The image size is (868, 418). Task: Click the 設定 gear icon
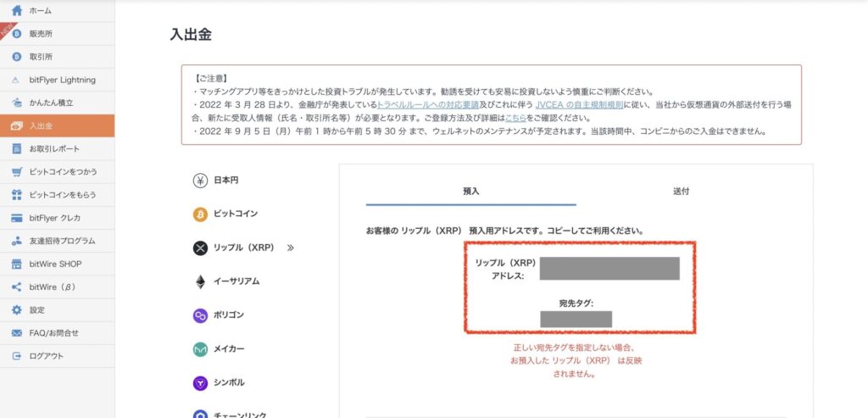tap(17, 310)
